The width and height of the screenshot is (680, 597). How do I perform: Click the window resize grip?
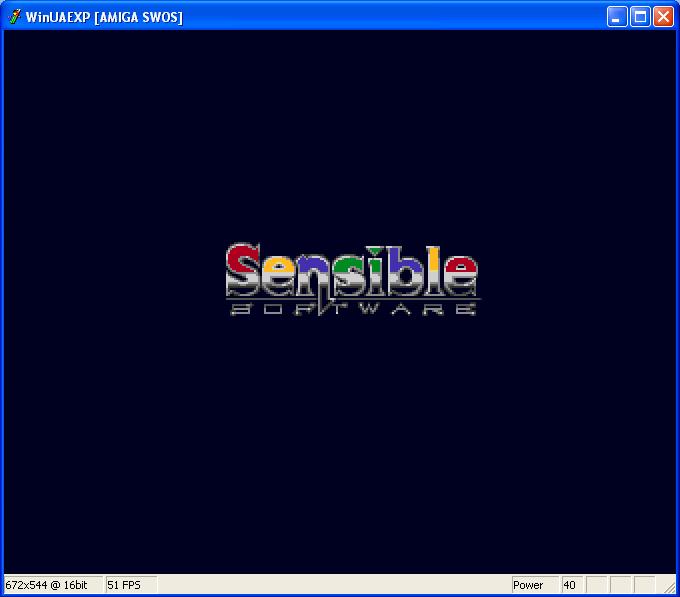670,587
